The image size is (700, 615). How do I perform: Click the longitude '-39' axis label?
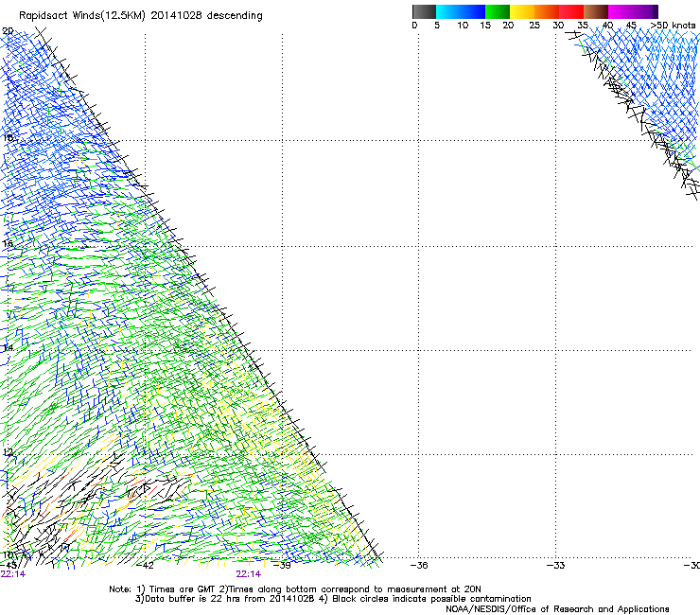click(282, 566)
